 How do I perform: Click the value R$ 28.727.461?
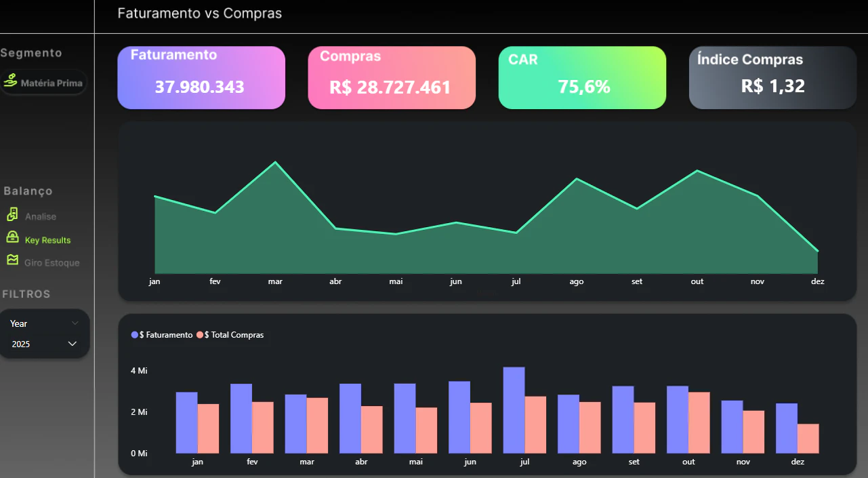click(x=390, y=87)
